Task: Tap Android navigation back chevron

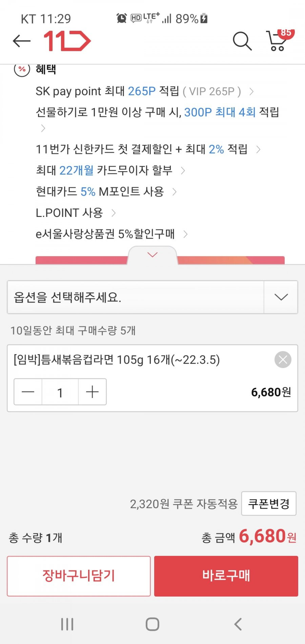Action: coord(238,624)
